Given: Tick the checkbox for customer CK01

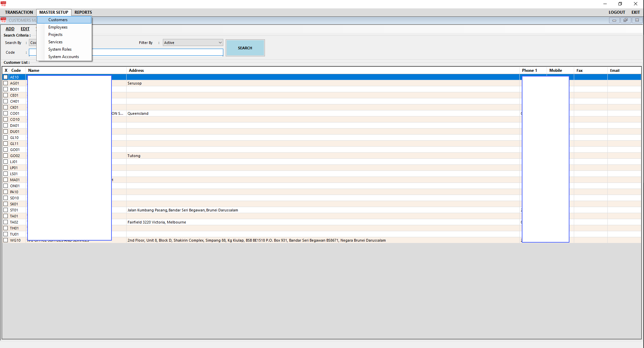Looking at the screenshot, I should [6, 107].
